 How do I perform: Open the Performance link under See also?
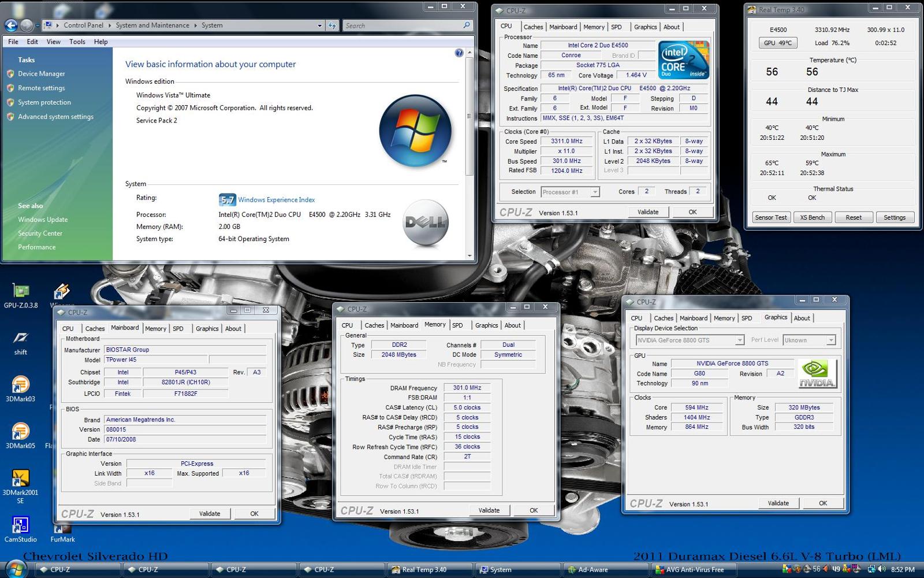pos(36,247)
